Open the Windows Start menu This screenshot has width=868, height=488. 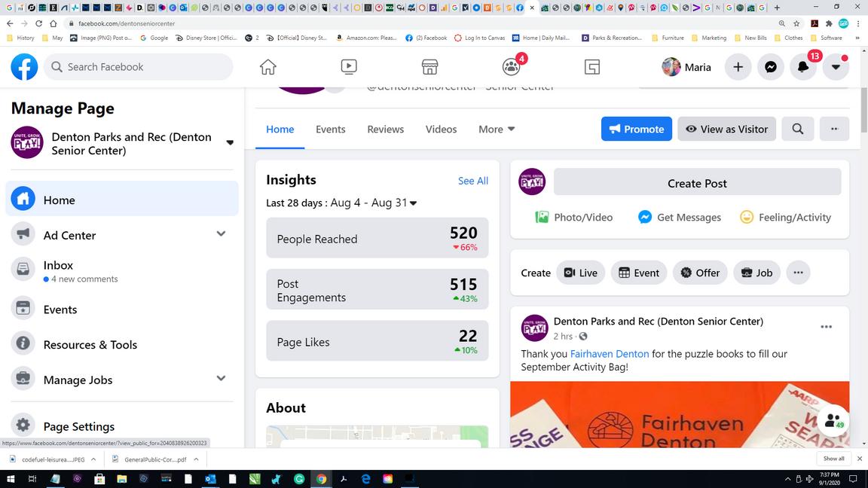[11, 479]
